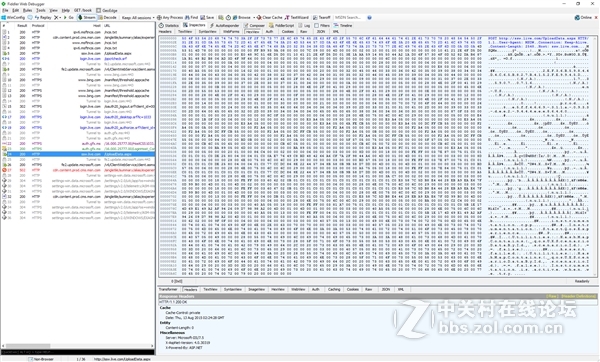Select request inspector Cookies tab
This screenshot has height=362, width=600.
point(288,31)
